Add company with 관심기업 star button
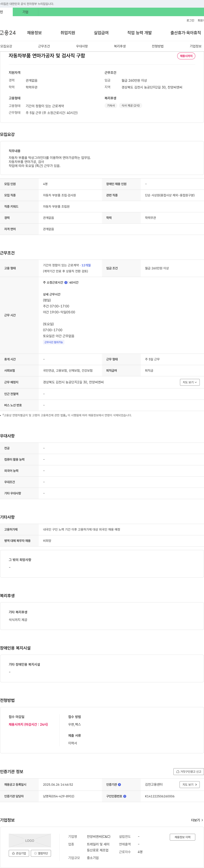This screenshot has width=204, height=868. 19,853
